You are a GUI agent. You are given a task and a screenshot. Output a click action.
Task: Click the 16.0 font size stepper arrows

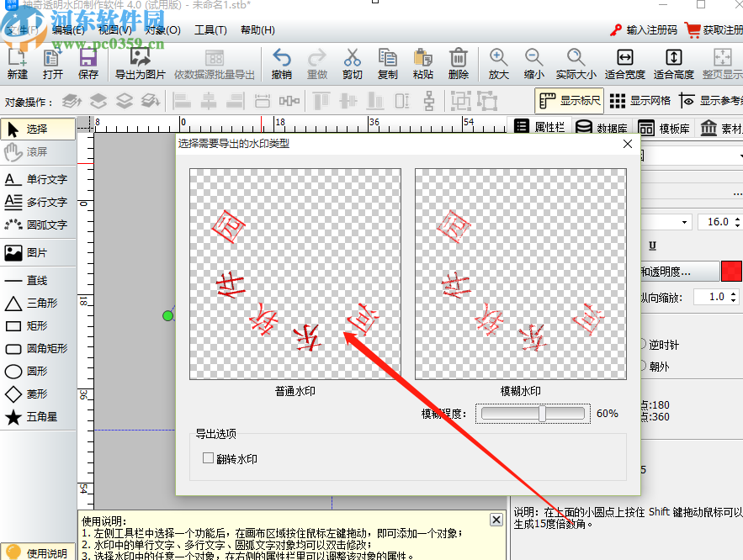737,221
